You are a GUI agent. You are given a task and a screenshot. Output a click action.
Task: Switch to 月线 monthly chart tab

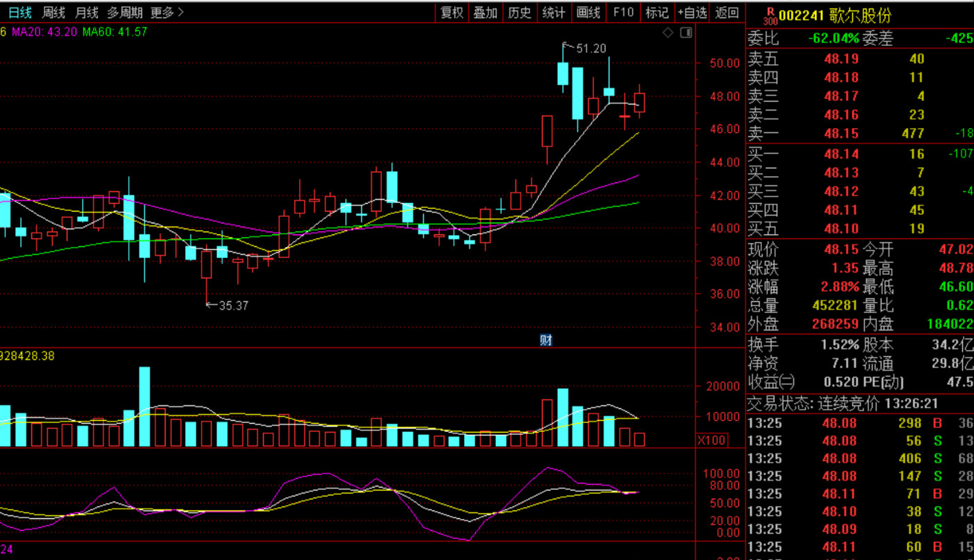(x=86, y=13)
